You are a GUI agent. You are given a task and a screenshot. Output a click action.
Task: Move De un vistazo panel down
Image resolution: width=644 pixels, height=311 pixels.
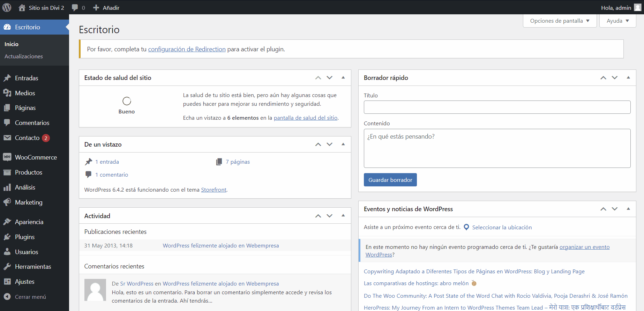330,145
